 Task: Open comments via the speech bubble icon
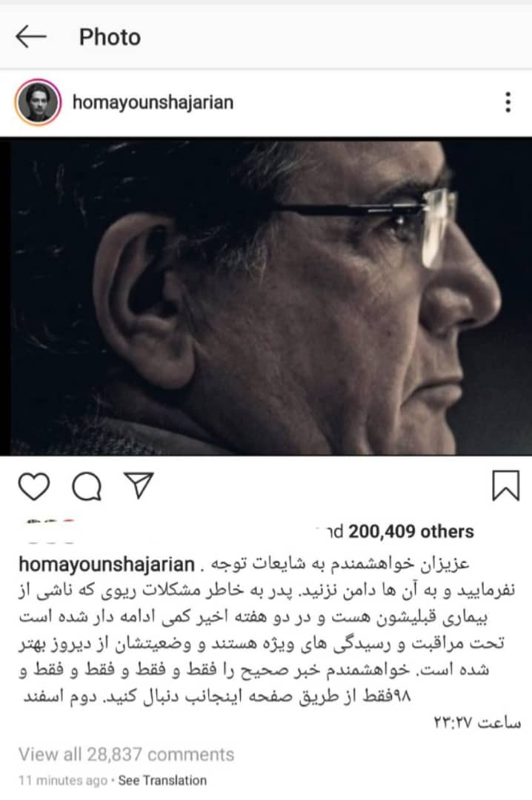(86, 486)
